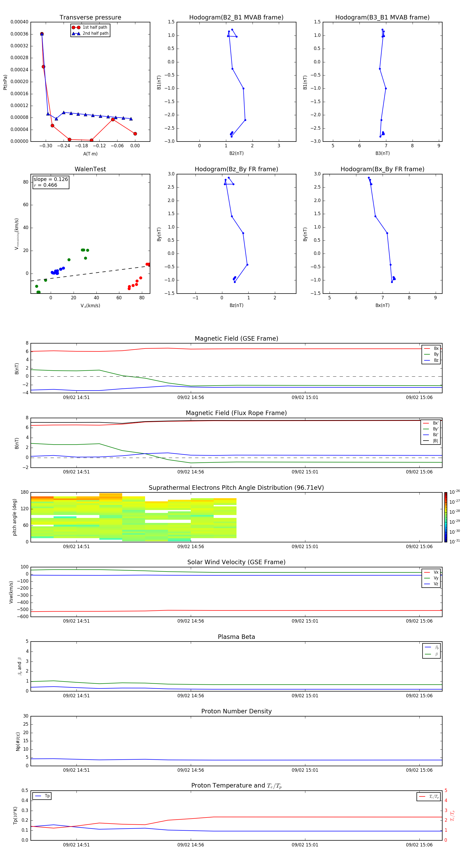The height and width of the screenshot is (868, 473).
Task: Click the 'Bz(nT)' x-axis label
Action: tap(236, 305)
